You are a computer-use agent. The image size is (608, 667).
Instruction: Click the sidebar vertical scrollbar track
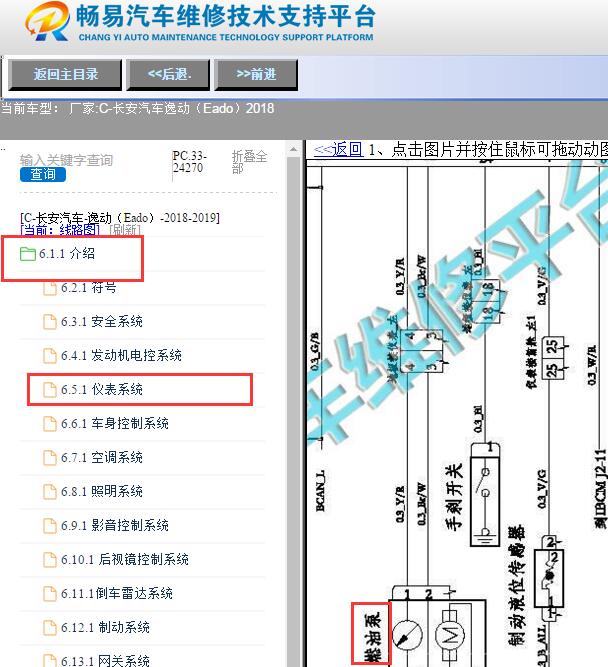(x=293, y=412)
